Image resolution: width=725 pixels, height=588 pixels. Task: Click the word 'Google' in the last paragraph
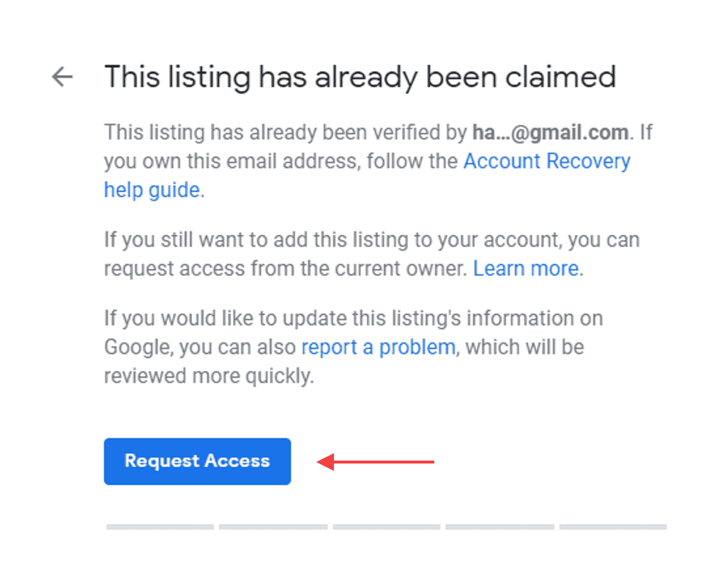137,347
